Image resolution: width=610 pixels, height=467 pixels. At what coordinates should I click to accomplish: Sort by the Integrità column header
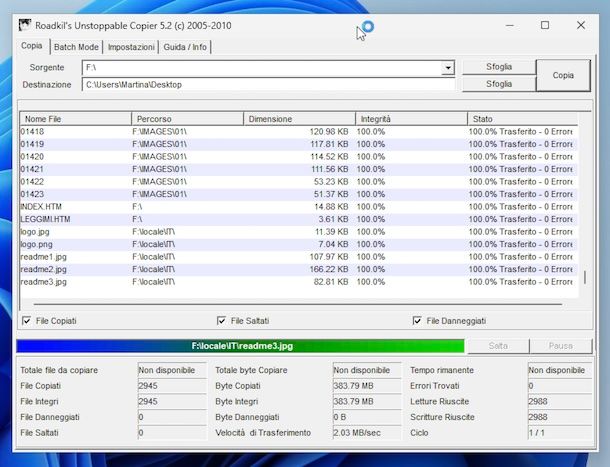pyautogui.click(x=412, y=119)
